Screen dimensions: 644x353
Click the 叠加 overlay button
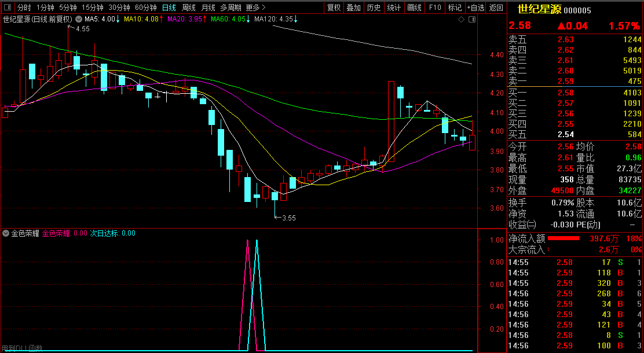click(354, 8)
